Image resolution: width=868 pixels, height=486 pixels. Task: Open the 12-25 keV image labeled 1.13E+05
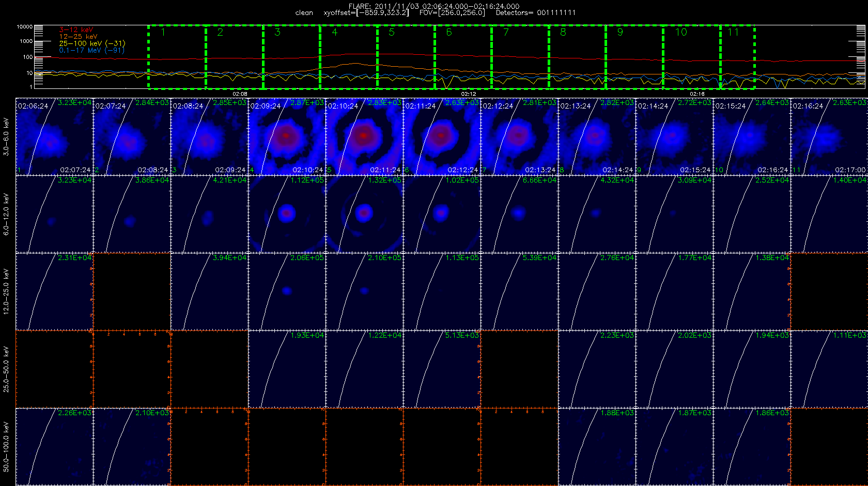(x=442, y=291)
